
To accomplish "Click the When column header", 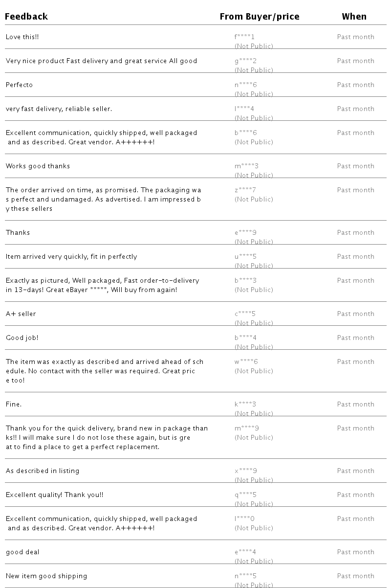I will pyautogui.click(x=354, y=17).
